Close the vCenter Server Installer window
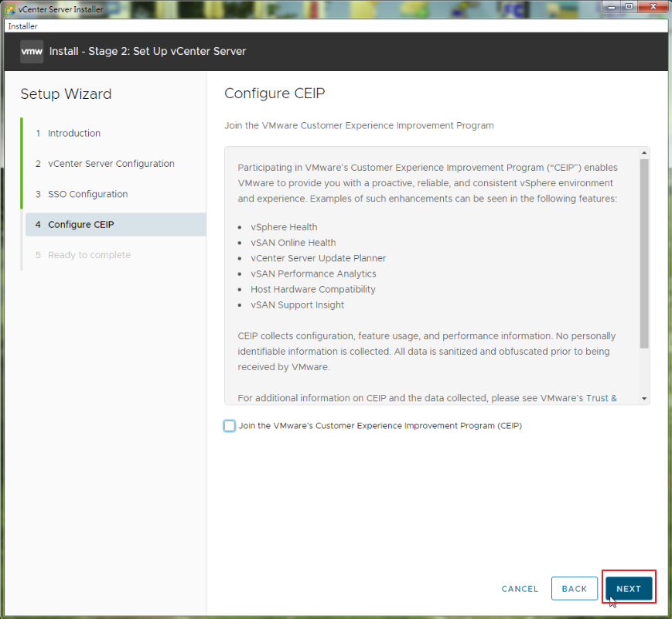Image resolution: width=672 pixels, height=619 pixels. [653, 7]
